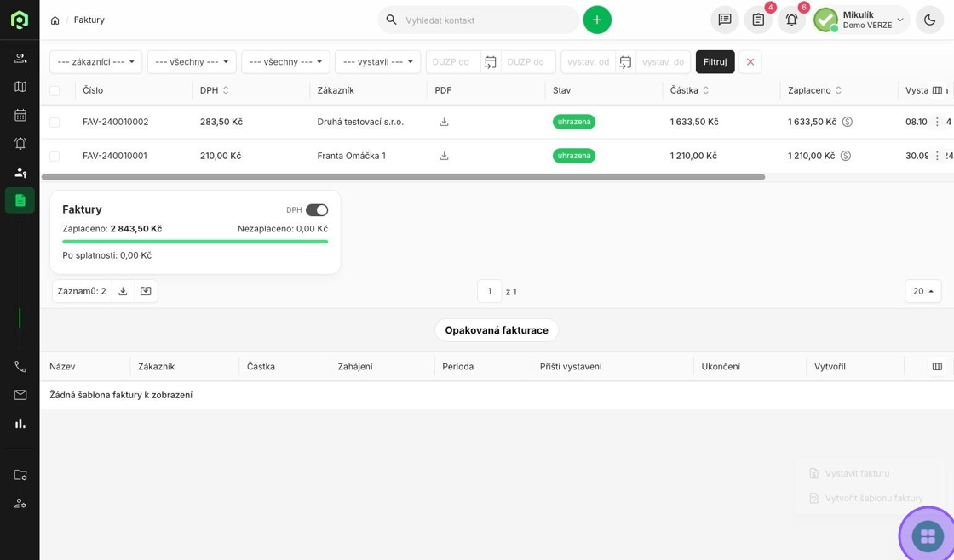The height and width of the screenshot is (560, 954).
Task: Expand the '--- vystavil ---' dropdown
Action: point(378,62)
